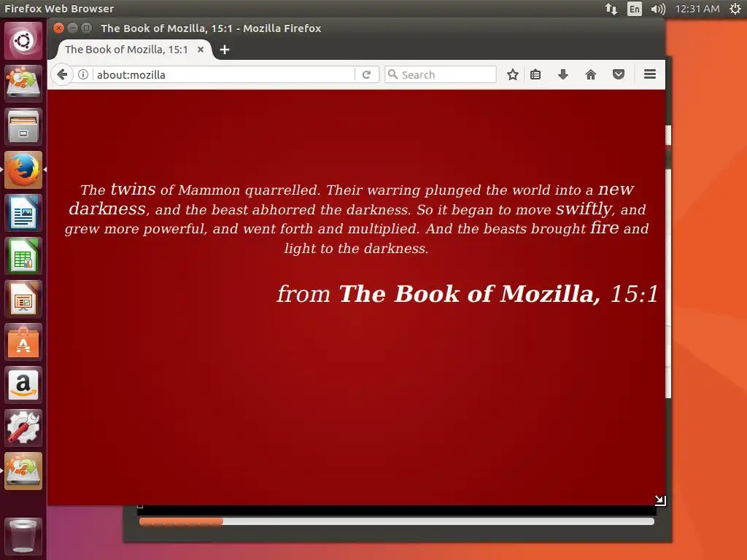Open En keyboard layout indicator
Screen dimensions: 747x560
635,9
